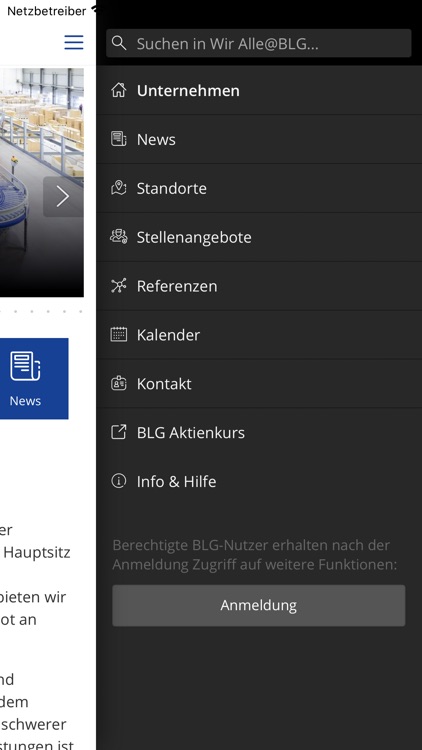Viewport: 422px width, 750px height.
Task: Click the network icon beside Referenzen
Action: coord(119,286)
